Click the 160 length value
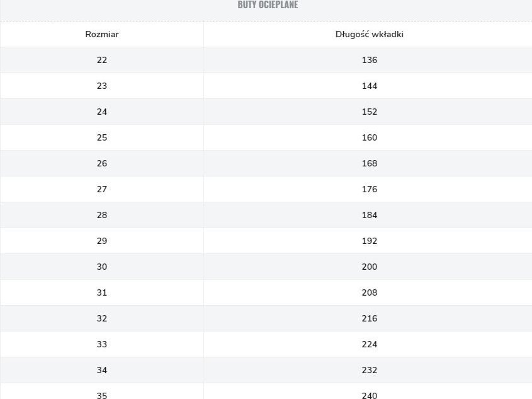The width and height of the screenshot is (532, 399). click(x=369, y=137)
